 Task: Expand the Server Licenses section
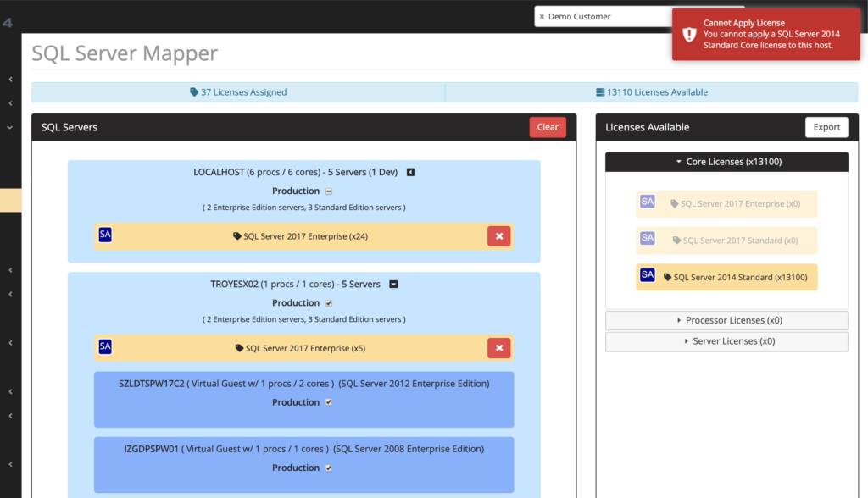726,340
